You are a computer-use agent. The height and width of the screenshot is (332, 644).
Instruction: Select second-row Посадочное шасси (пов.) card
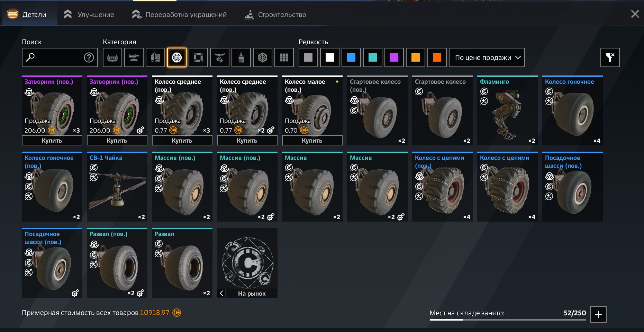coord(572,187)
